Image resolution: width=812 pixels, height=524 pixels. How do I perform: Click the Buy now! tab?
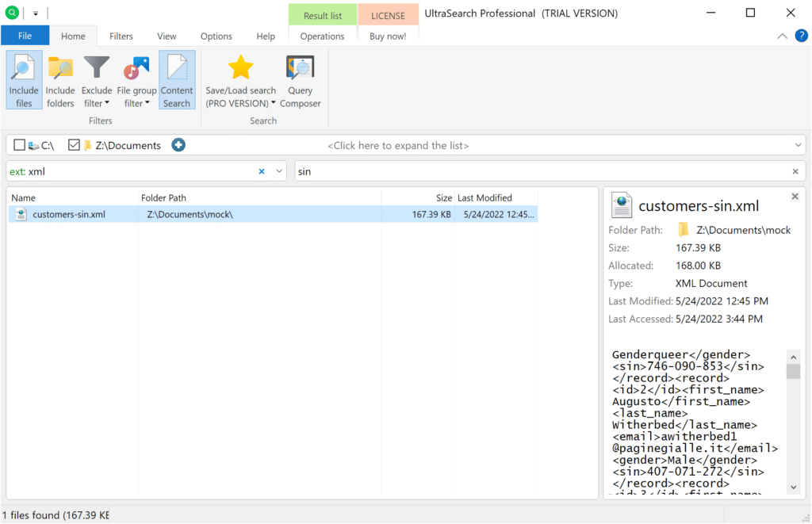(x=388, y=36)
